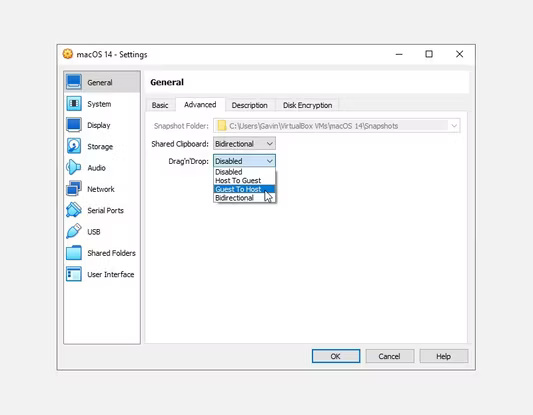Click the snapshot folder yellow icon
The width and height of the screenshot is (533, 415).
[222, 126]
